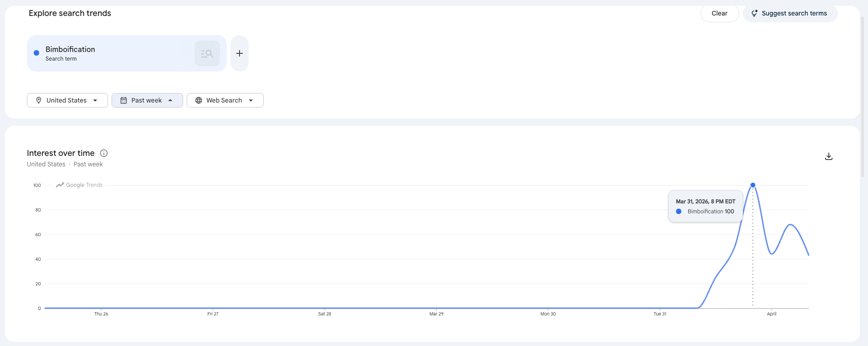Image resolution: width=868 pixels, height=346 pixels.
Task: Download interest over time data
Action: (829, 156)
